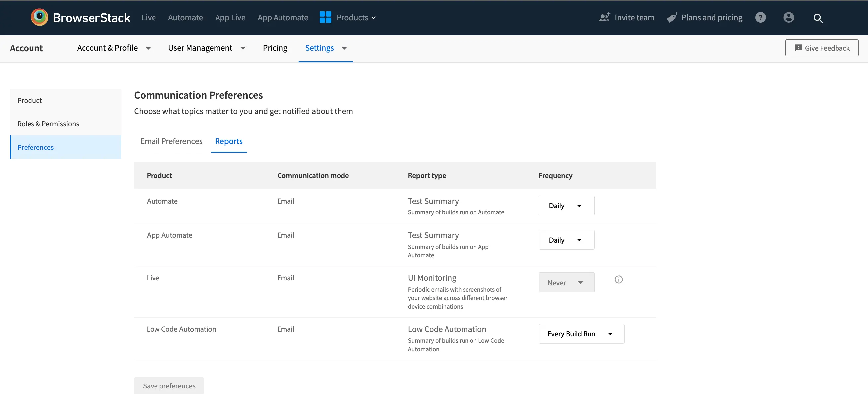
Task: Open the help question mark icon
Action: tap(760, 17)
